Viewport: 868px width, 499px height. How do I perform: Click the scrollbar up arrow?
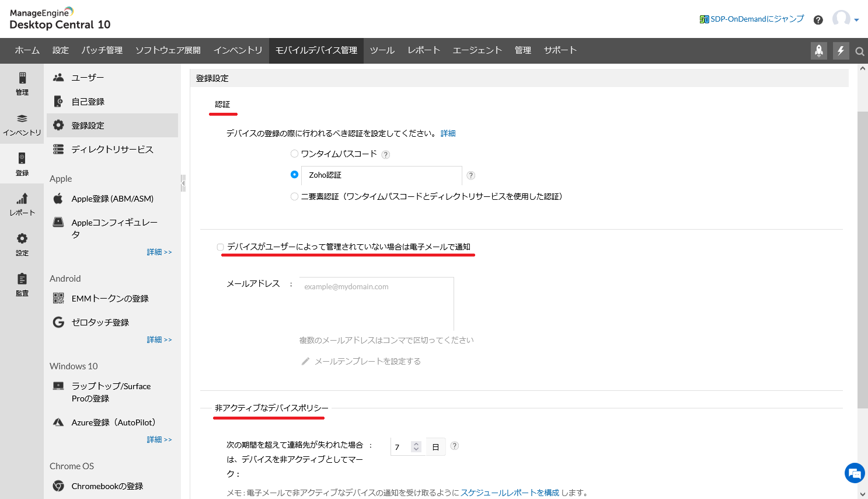tap(863, 68)
